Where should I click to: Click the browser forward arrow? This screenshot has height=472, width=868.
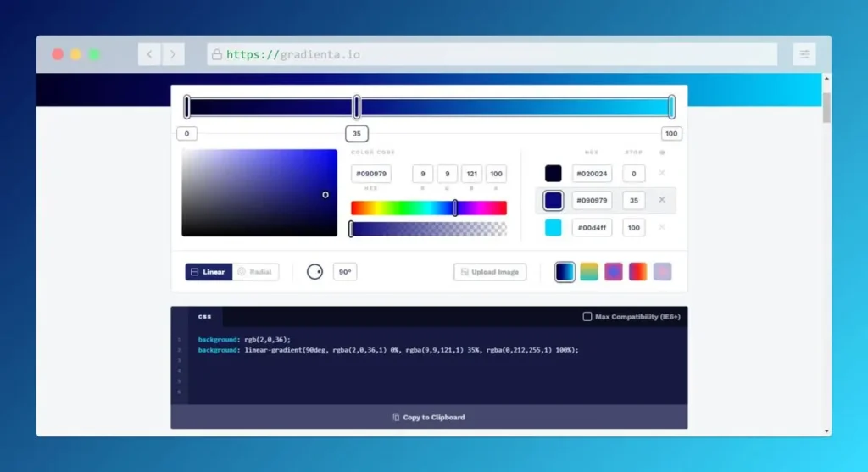[x=173, y=54]
